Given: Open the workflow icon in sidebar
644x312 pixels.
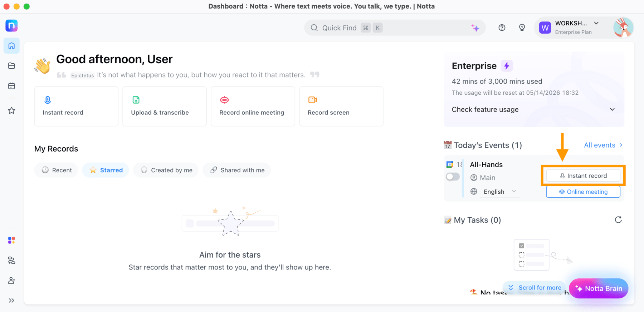Looking at the screenshot, I should click(11, 261).
